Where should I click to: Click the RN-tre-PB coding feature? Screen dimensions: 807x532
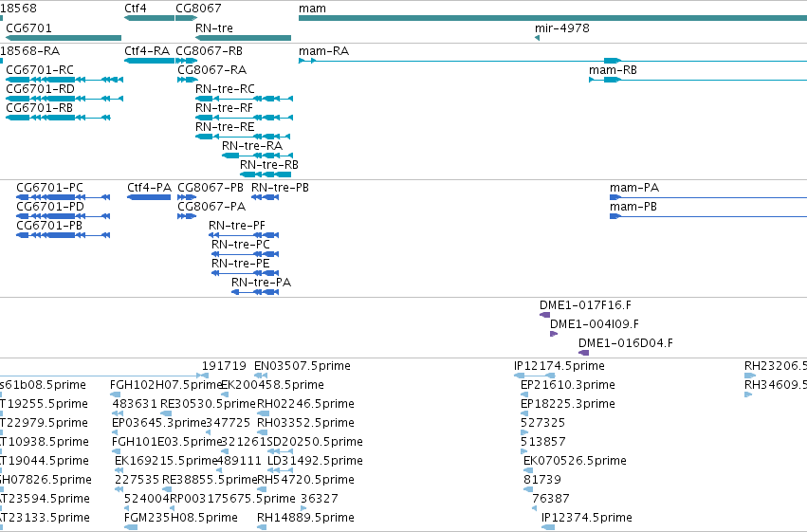click(266, 197)
